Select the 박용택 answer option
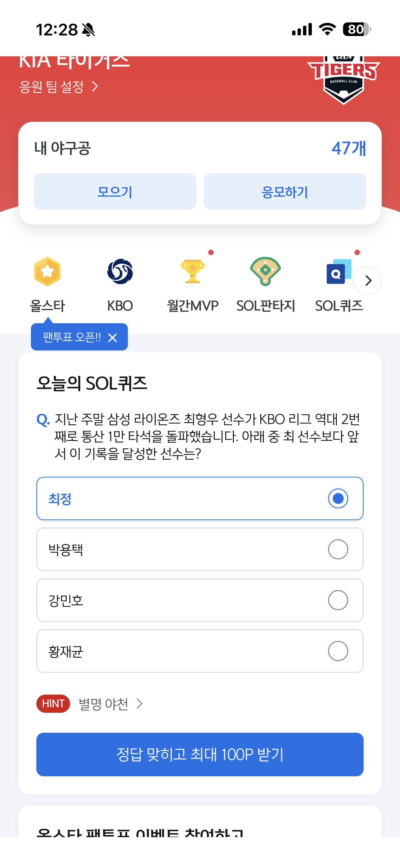400x868 pixels. point(200,549)
